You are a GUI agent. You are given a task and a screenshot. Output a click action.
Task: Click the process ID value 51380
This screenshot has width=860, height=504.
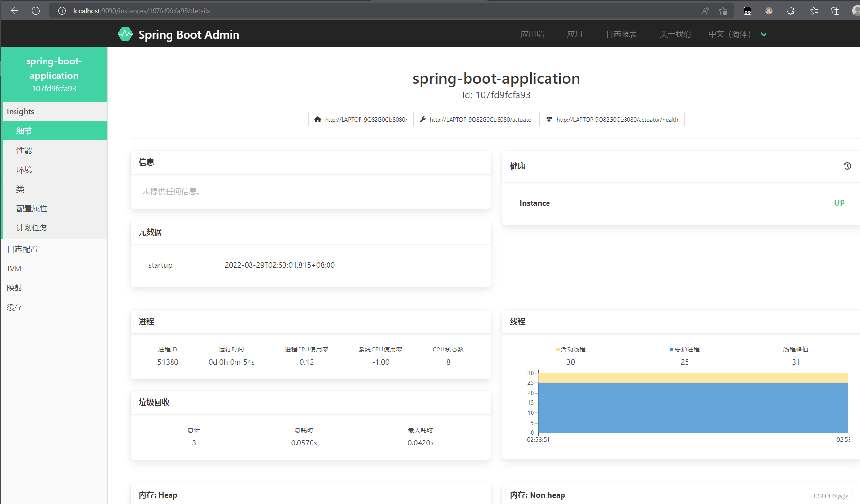168,362
